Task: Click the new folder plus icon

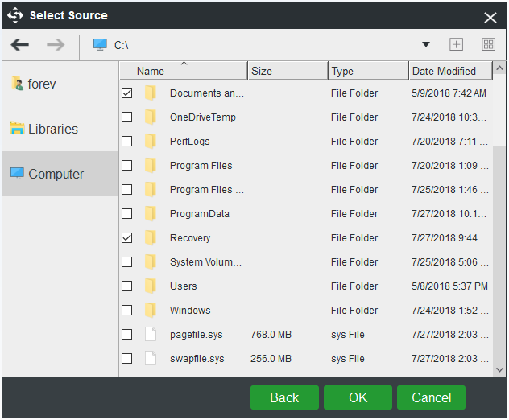Action: point(456,44)
